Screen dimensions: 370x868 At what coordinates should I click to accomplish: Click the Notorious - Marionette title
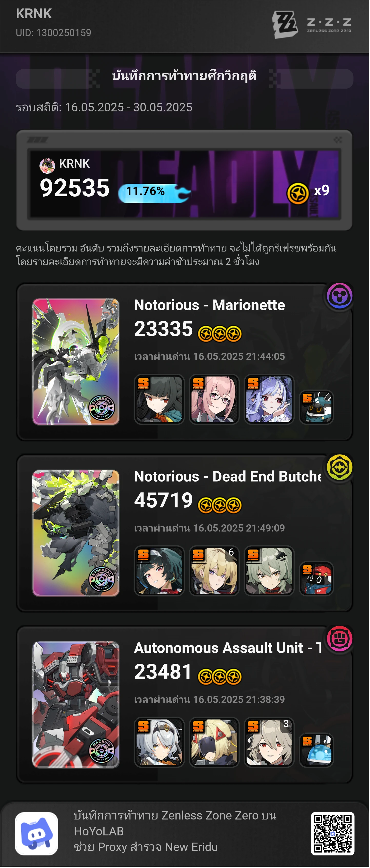point(209,305)
